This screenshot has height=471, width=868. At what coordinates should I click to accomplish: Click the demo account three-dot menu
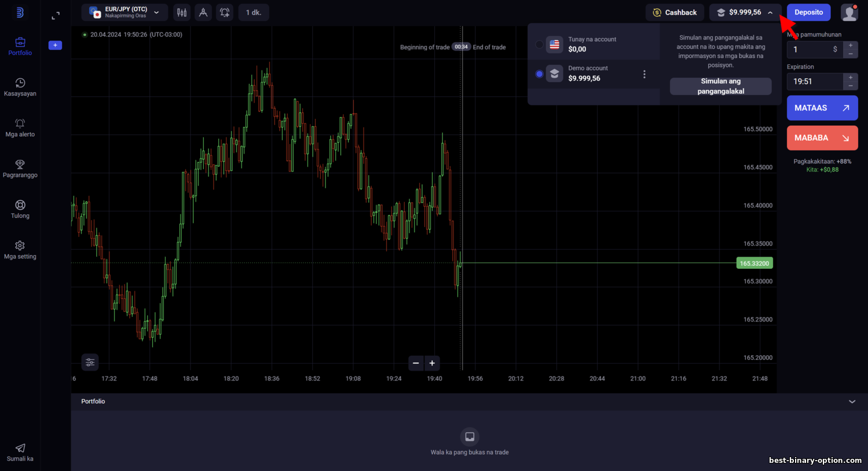(644, 74)
